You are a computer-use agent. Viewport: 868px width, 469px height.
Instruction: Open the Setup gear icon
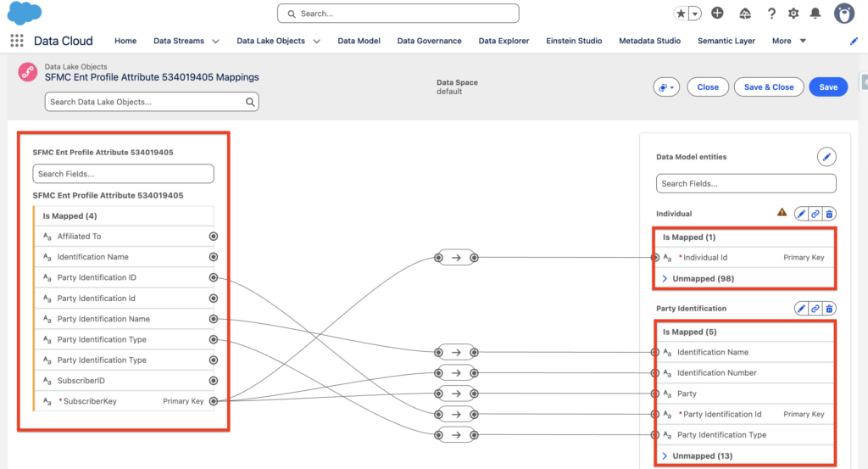tap(793, 14)
